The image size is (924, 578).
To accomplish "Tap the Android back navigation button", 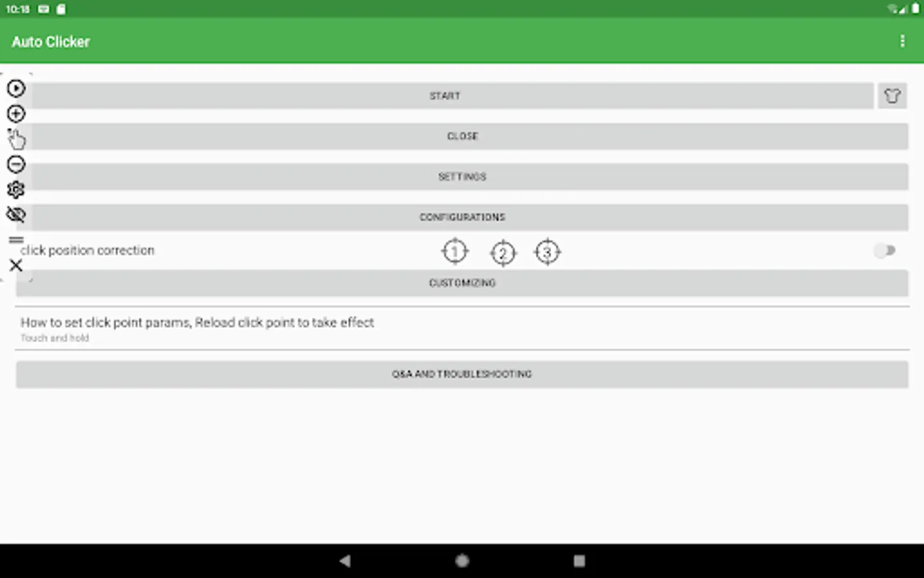I will [x=345, y=561].
